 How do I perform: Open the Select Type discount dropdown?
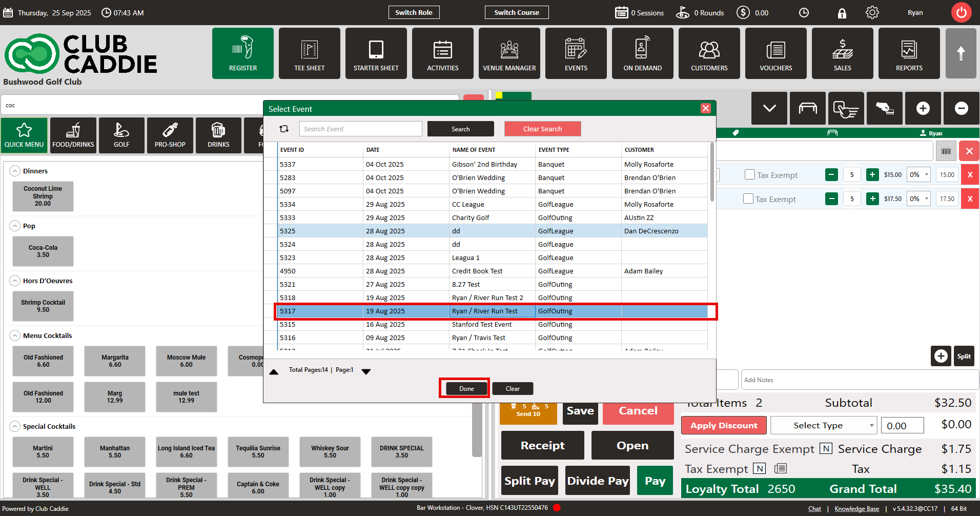[x=823, y=425]
